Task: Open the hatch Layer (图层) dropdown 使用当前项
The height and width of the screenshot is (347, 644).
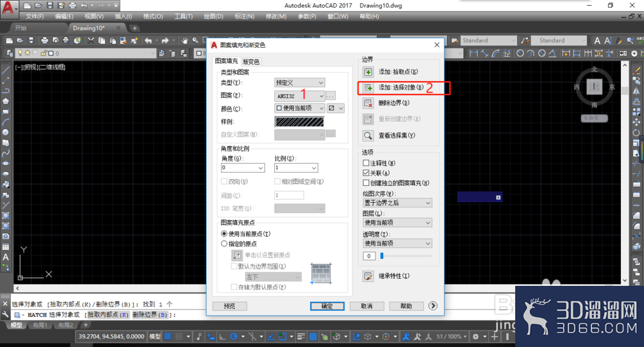Action: coord(397,223)
